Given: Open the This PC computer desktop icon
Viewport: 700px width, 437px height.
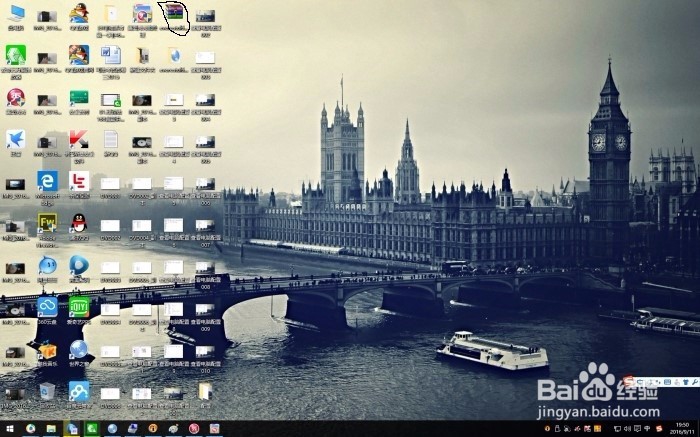Looking at the screenshot, I should [16, 14].
